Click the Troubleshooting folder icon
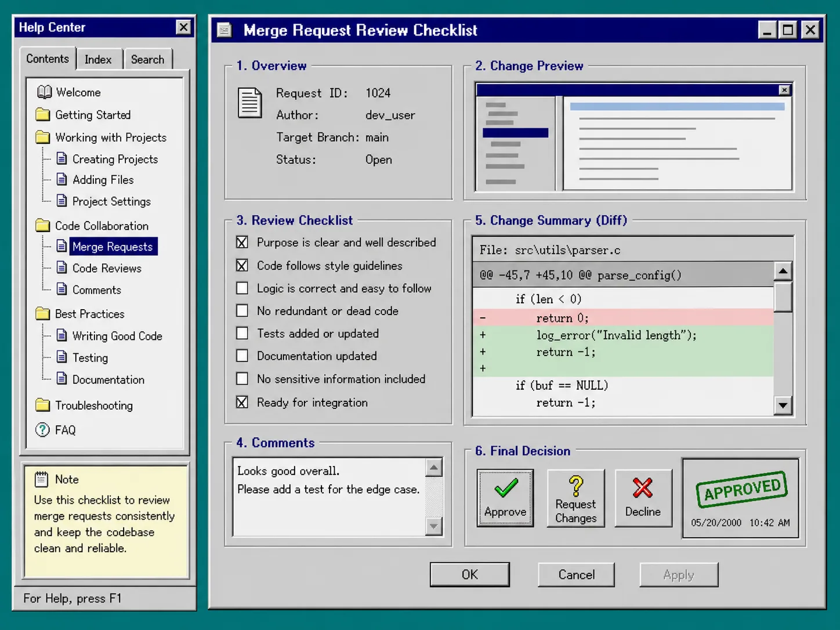This screenshot has width=840, height=630. [43, 405]
